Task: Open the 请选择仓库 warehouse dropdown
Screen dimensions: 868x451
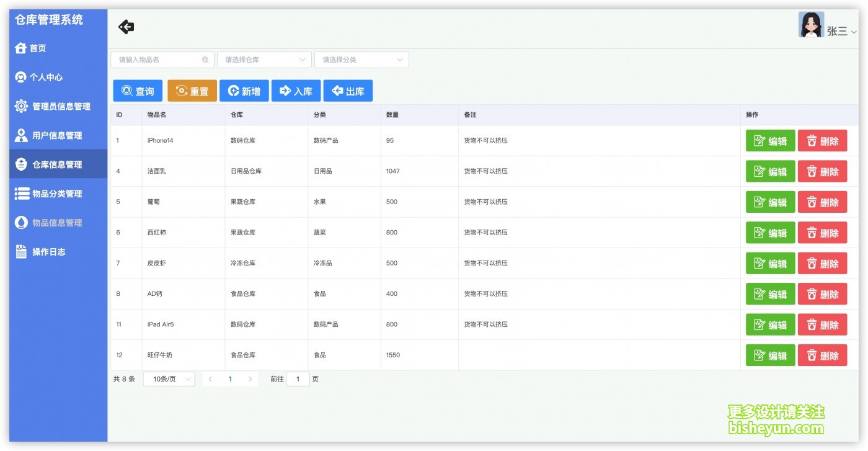Action: pyautogui.click(x=263, y=60)
